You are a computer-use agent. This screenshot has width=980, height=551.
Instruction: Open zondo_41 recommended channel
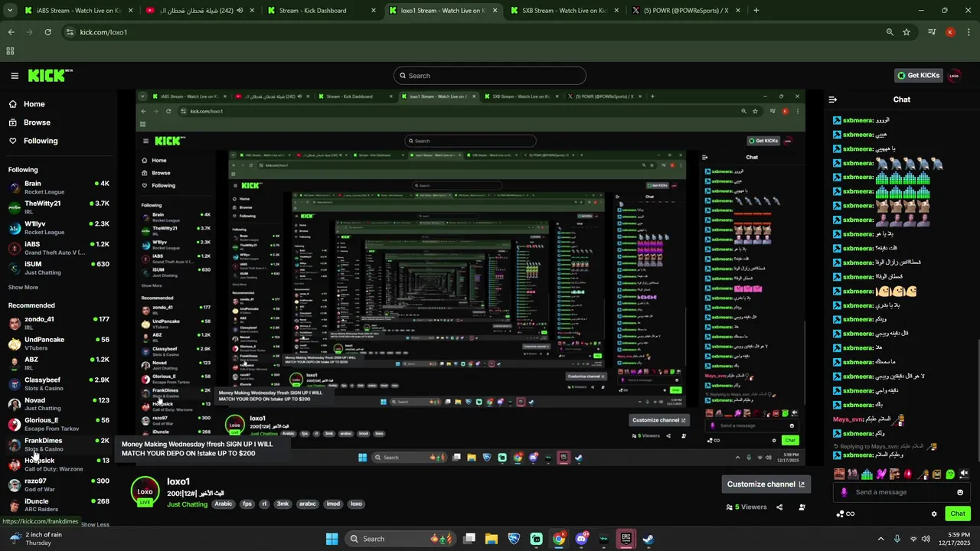pyautogui.click(x=58, y=323)
